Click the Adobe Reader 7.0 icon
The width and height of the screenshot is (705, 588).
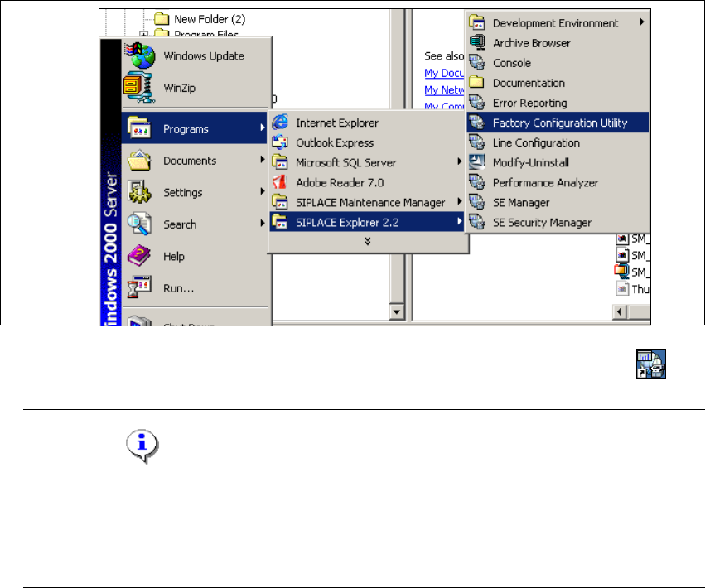[x=280, y=182]
